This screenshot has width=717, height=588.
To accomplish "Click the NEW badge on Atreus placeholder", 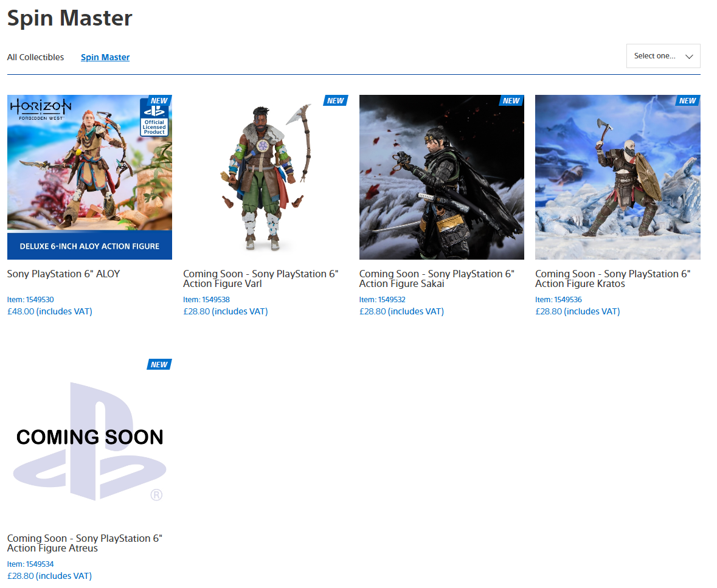I will 159,365.
